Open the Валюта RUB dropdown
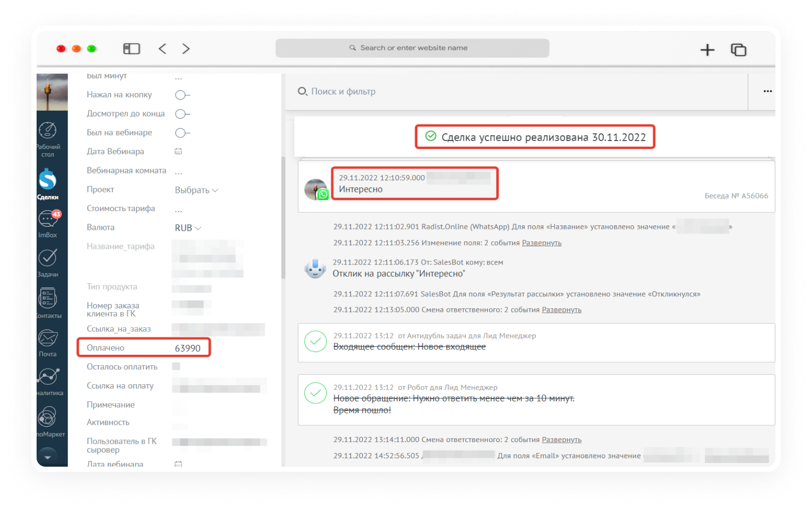This screenshot has width=812, height=509. coord(188,228)
